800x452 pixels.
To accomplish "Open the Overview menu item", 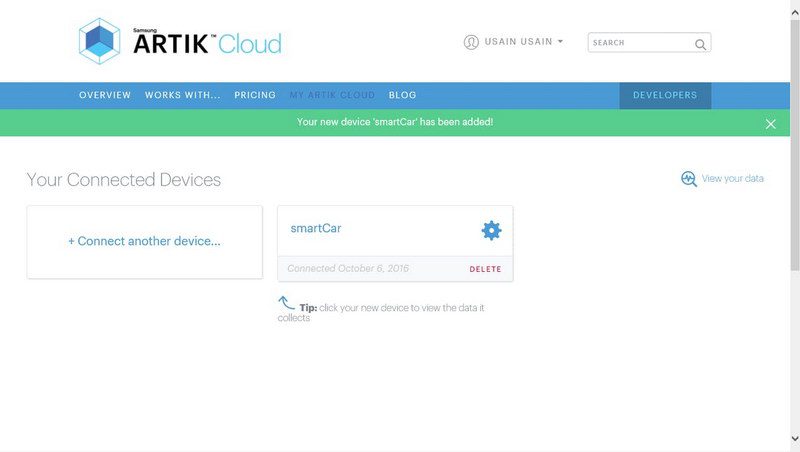I will [105, 95].
